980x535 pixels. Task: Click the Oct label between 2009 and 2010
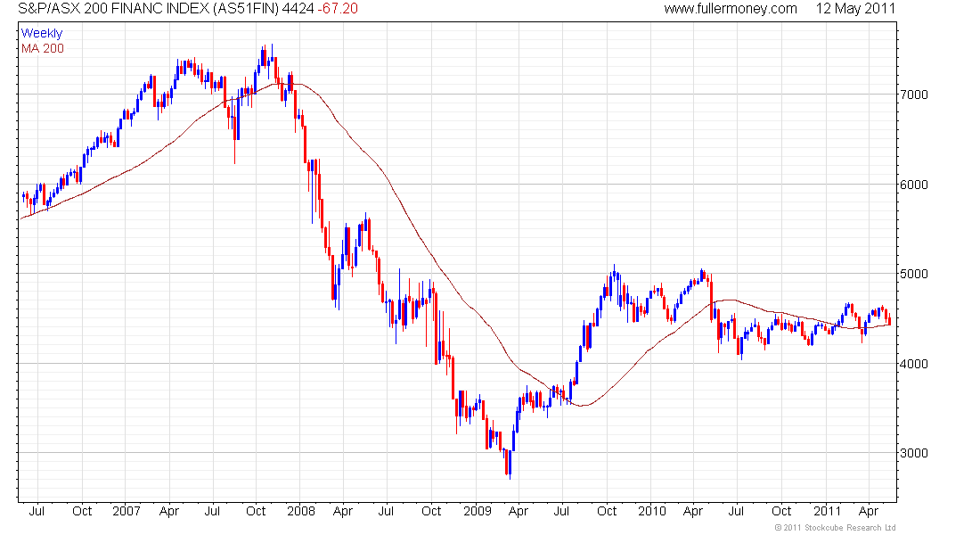[607, 511]
